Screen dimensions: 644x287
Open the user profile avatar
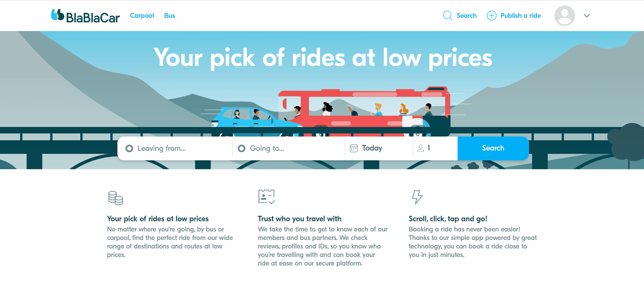pos(564,16)
